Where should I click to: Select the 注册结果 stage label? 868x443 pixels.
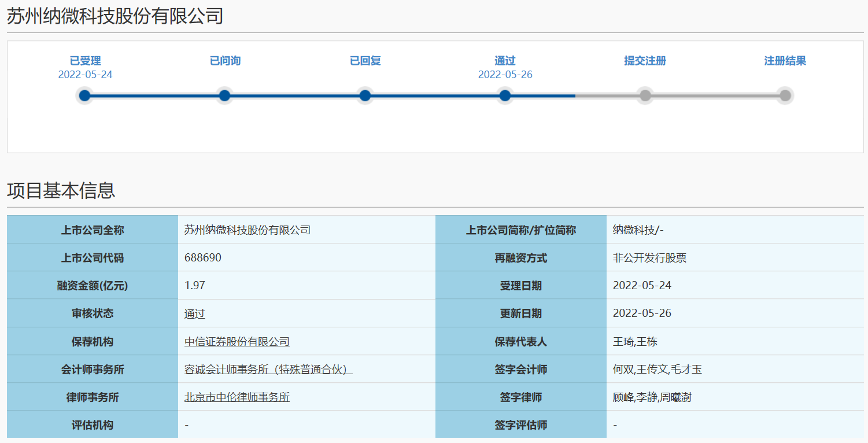pyautogui.click(x=785, y=61)
